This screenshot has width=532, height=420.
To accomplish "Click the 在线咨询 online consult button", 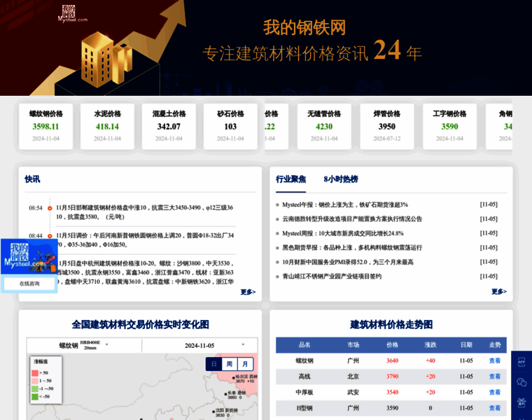I will coord(29,283).
